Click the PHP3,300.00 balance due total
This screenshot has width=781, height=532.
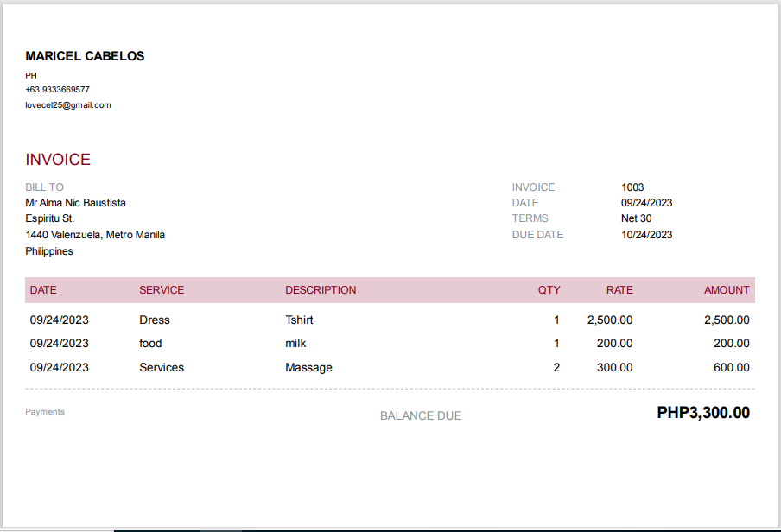pos(703,413)
